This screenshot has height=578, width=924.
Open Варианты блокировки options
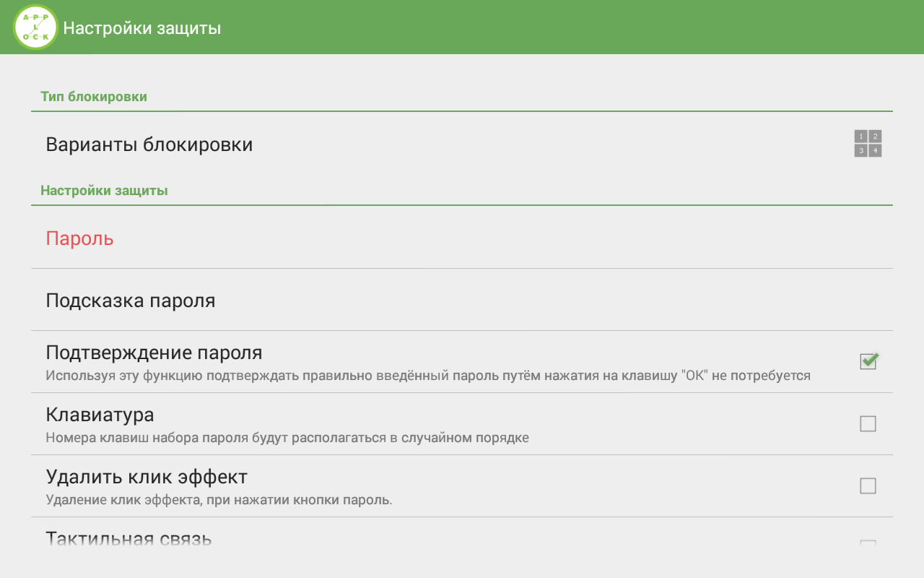pos(462,144)
